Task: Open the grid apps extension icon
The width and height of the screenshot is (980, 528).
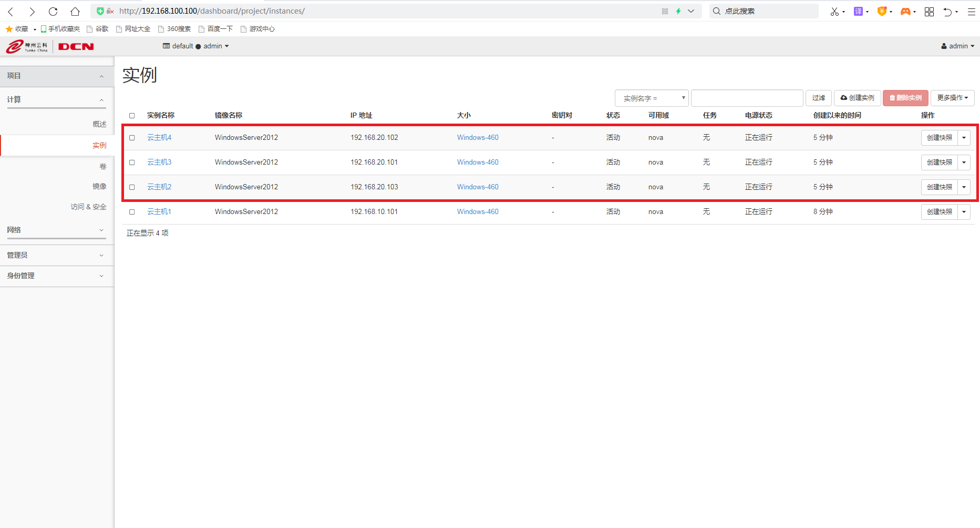Action: coord(929,11)
